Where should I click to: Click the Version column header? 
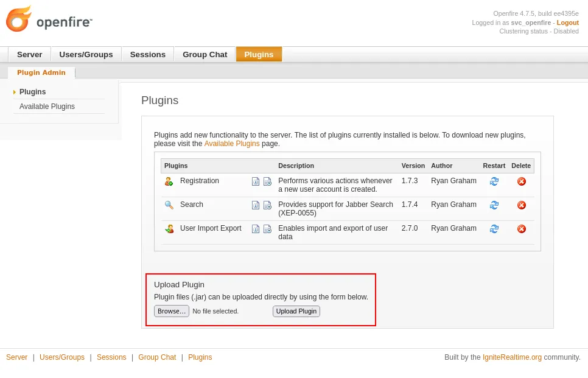click(413, 166)
